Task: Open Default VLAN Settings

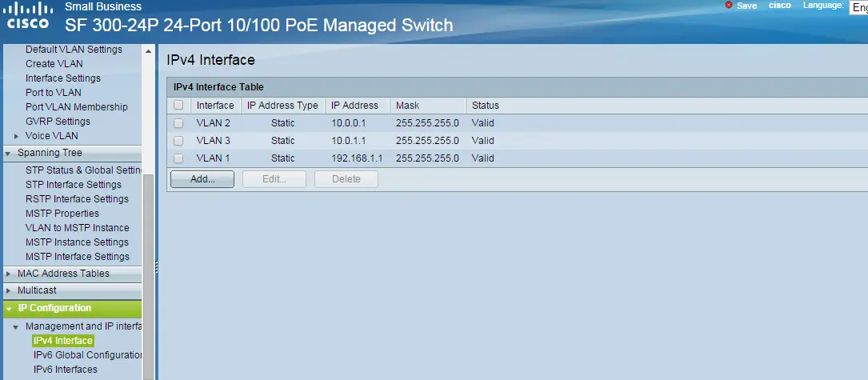Action: [x=74, y=50]
